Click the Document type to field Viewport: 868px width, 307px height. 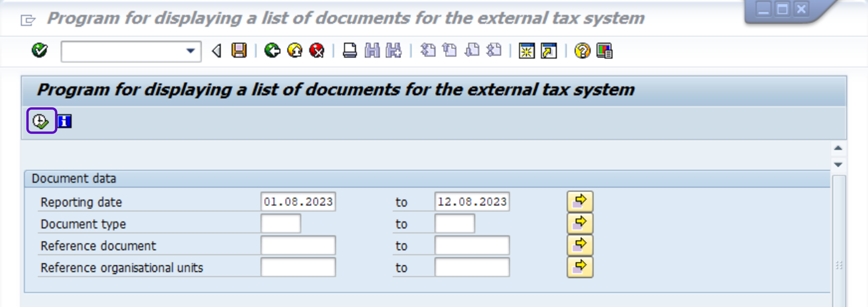455,223
